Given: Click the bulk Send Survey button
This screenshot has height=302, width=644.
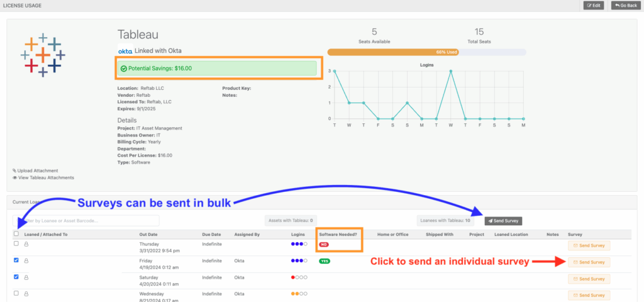Looking at the screenshot, I should [503, 221].
